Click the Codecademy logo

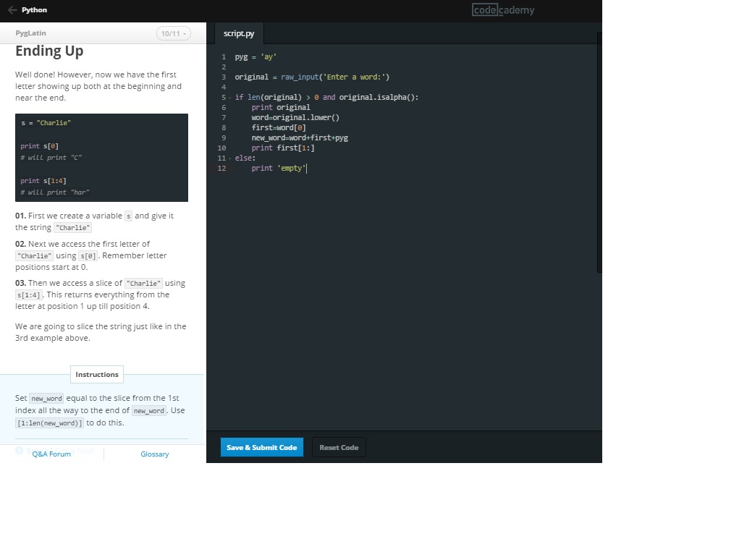click(503, 10)
